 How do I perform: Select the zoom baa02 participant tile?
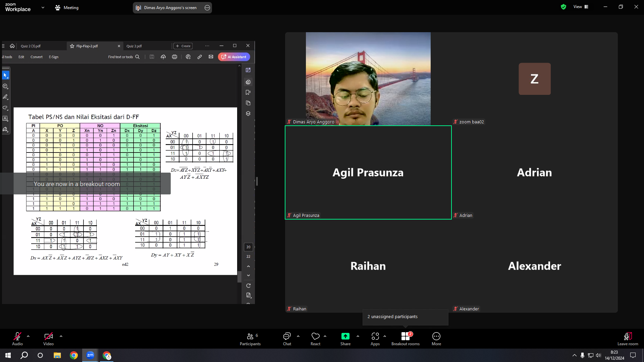[535, 79]
